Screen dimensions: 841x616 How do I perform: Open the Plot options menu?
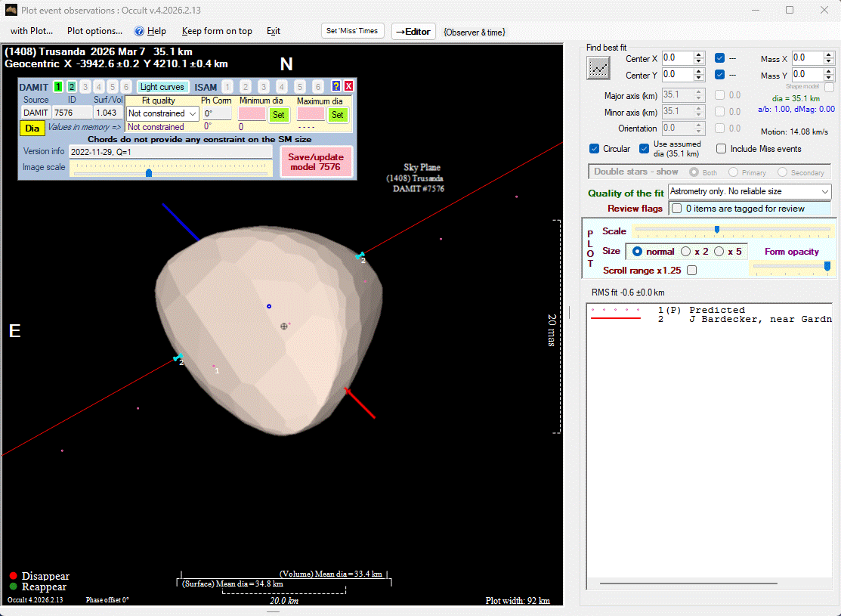point(94,31)
